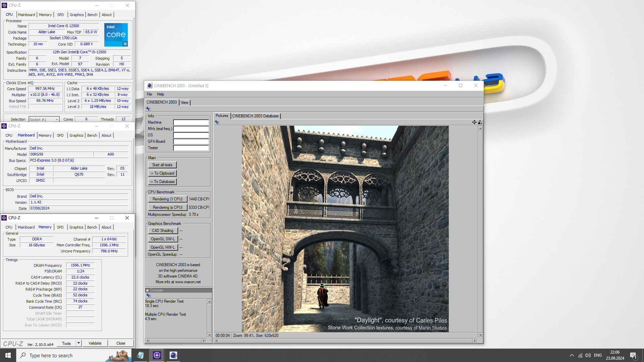Open the volume tray icon
644x362 pixels.
588,355
